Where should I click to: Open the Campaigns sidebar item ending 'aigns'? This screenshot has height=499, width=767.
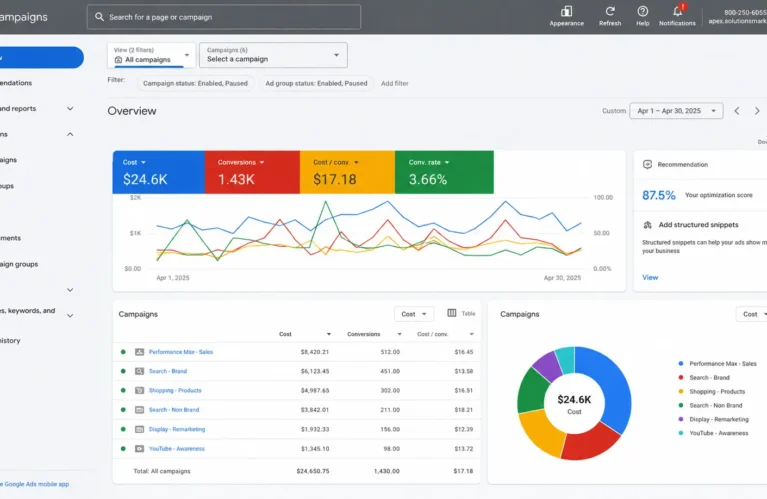point(8,160)
